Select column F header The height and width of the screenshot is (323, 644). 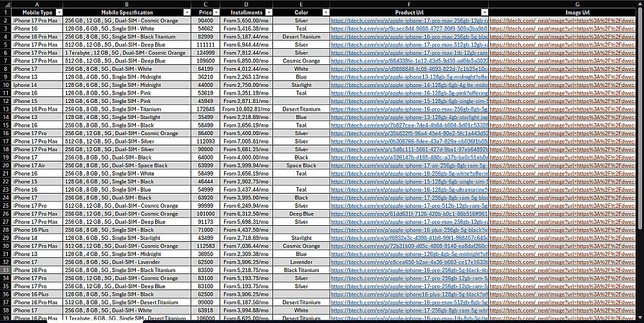[x=409, y=4]
